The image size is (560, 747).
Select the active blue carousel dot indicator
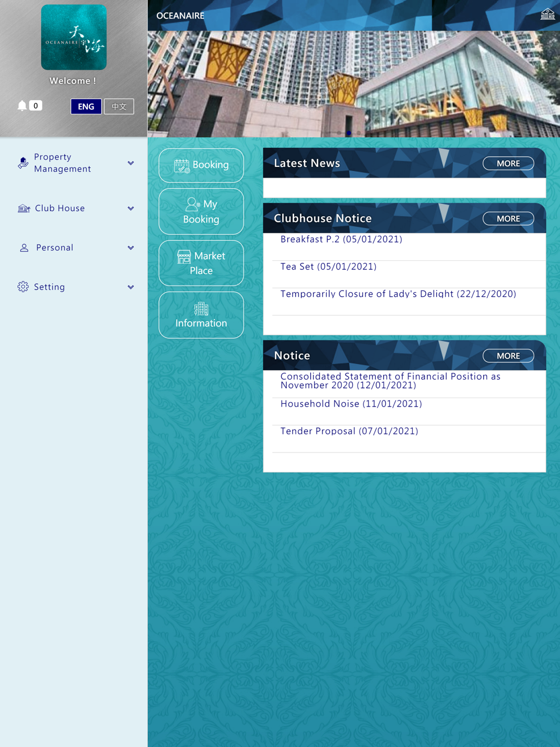pos(349,133)
